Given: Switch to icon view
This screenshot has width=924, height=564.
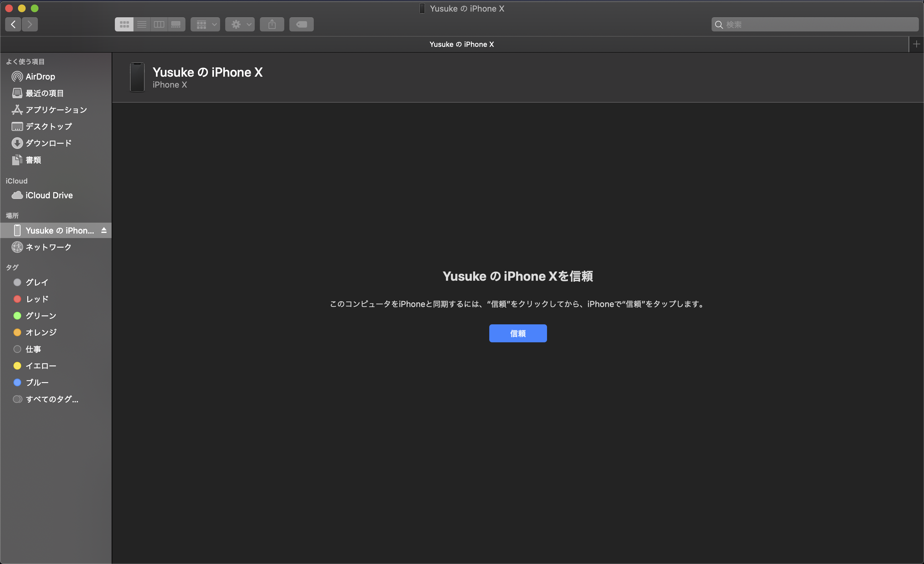Looking at the screenshot, I should click(x=124, y=24).
